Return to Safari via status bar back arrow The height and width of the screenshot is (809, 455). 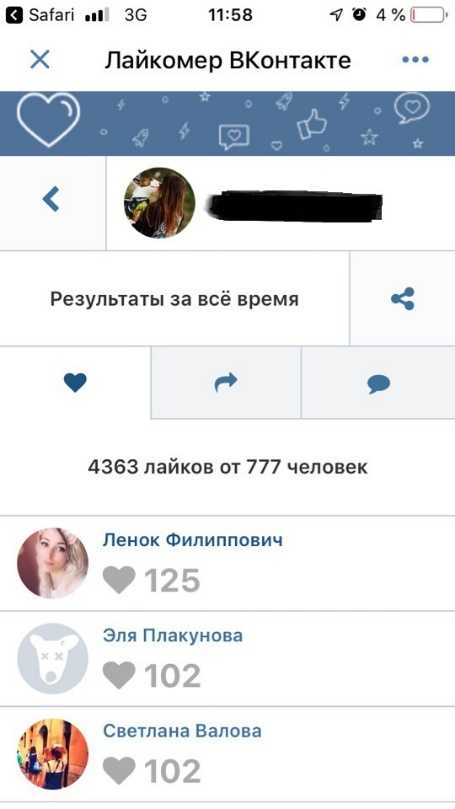pos(14,15)
